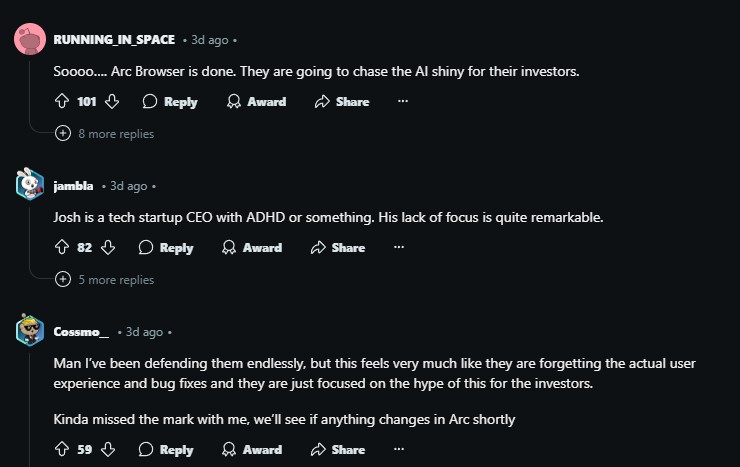Upvote jambla's comment about Josh
The image size is (740, 467).
[x=62, y=247]
